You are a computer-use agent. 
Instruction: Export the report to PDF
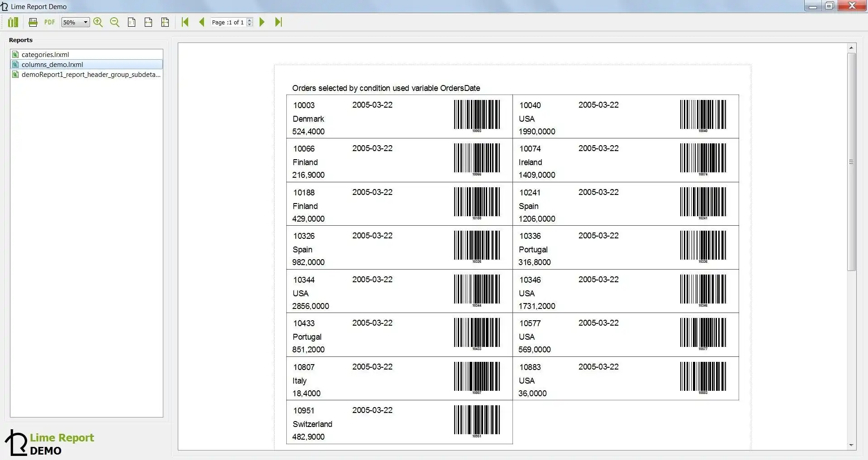50,22
